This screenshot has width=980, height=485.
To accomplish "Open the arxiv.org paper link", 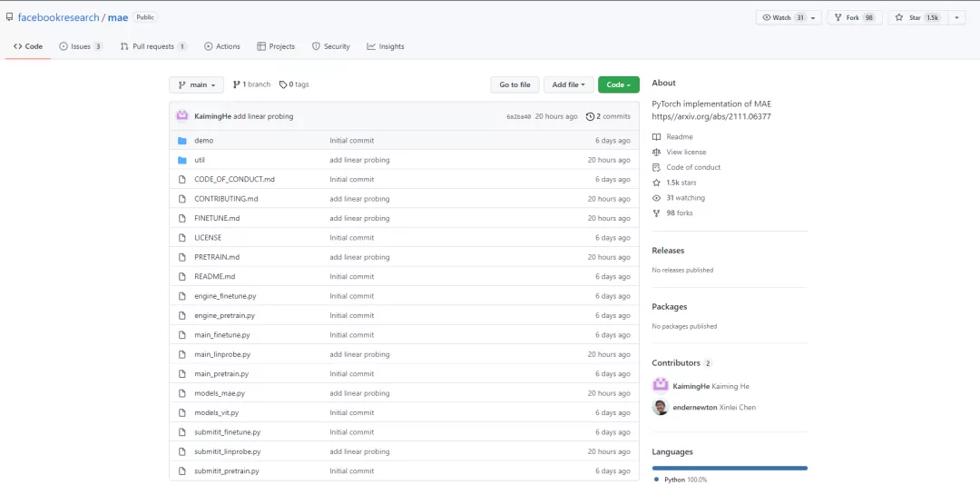I will click(x=710, y=116).
